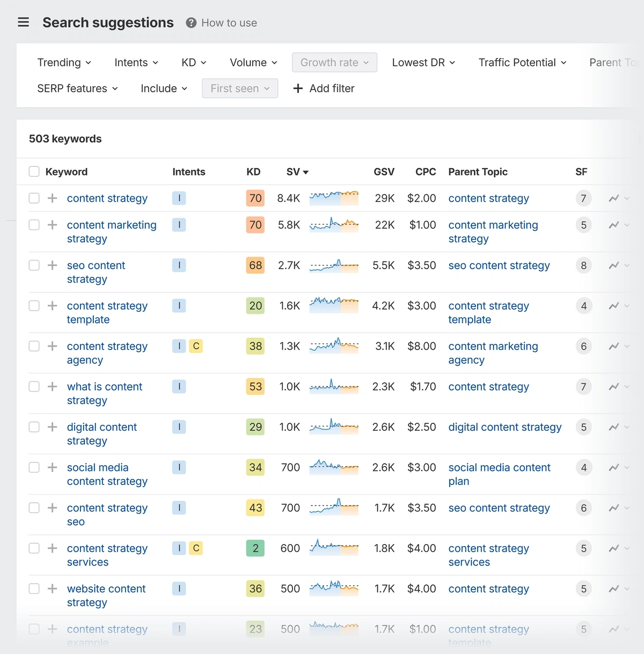Open the Intents filter dropdown
The image size is (644, 654).
(136, 62)
